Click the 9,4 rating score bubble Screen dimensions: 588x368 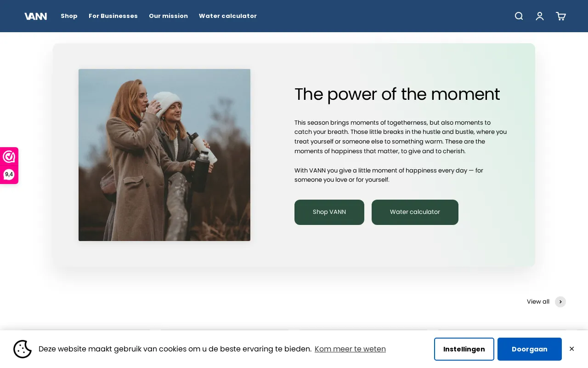click(9, 174)
